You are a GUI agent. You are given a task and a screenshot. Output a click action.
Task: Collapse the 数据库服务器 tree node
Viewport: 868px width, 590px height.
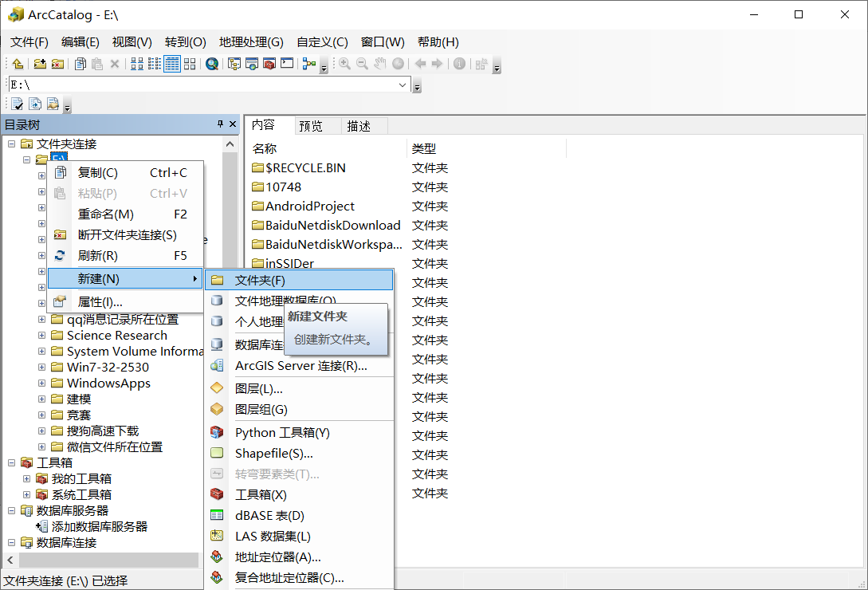[12, 510]
